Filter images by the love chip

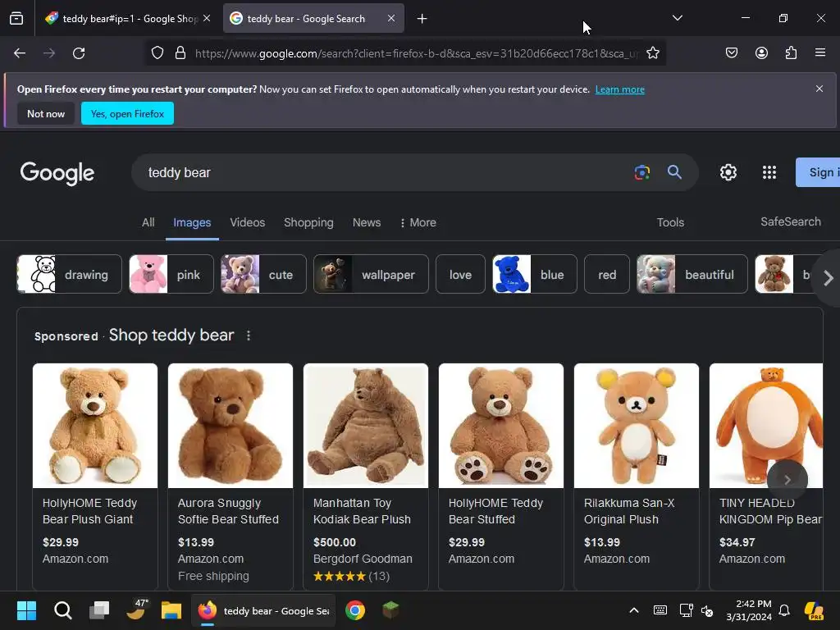(461, 274)
